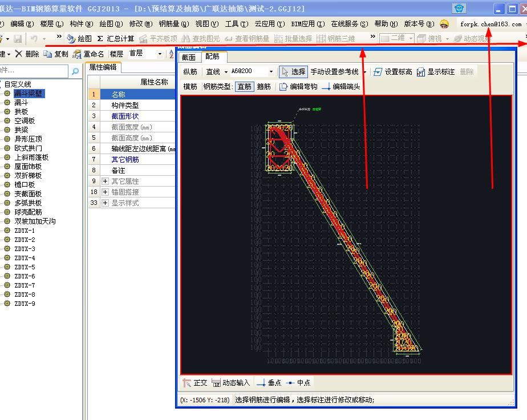
Task: Open the 首层 floor dropdown
Action: (160, 54)
